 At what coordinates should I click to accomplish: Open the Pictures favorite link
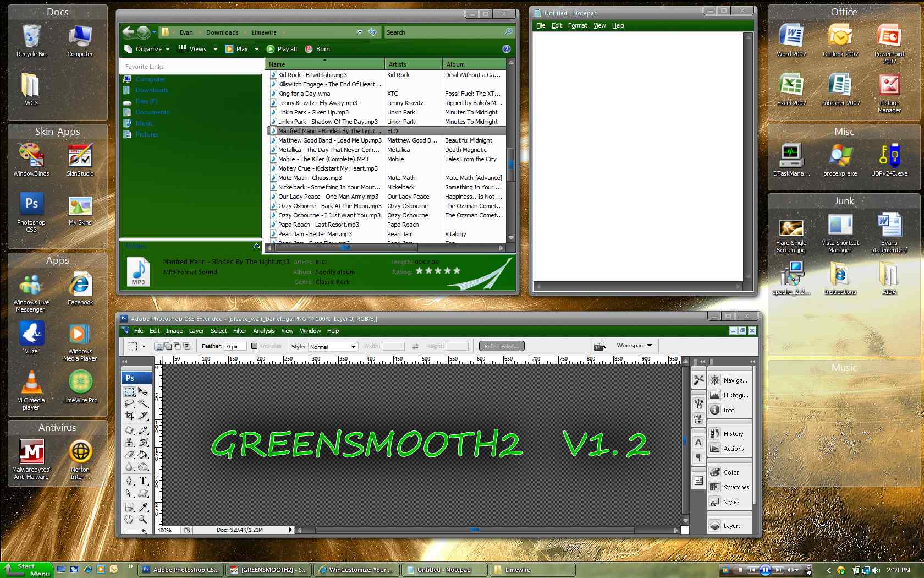coord(147,134)
